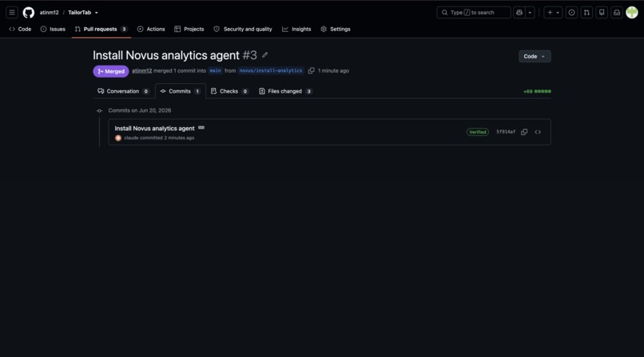This screenshot has width=644, height=357.
Task: Click the claude author avatar
Action: [118, 138]
